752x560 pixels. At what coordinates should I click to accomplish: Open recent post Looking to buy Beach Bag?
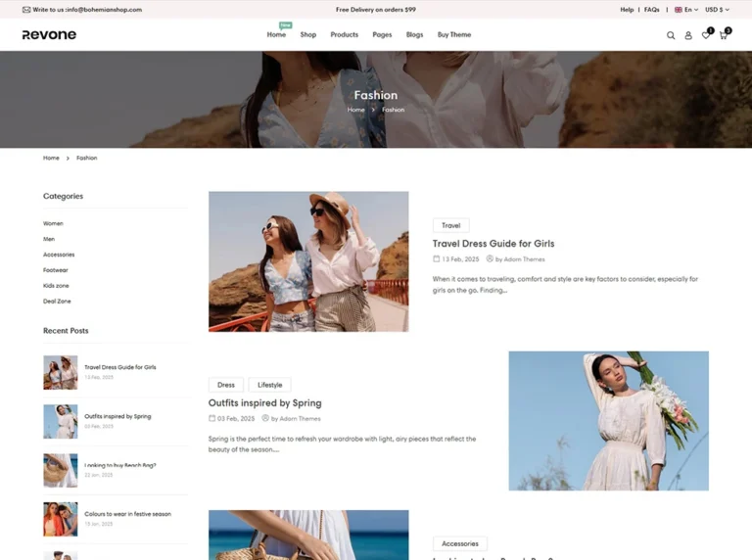coord(120,465)
